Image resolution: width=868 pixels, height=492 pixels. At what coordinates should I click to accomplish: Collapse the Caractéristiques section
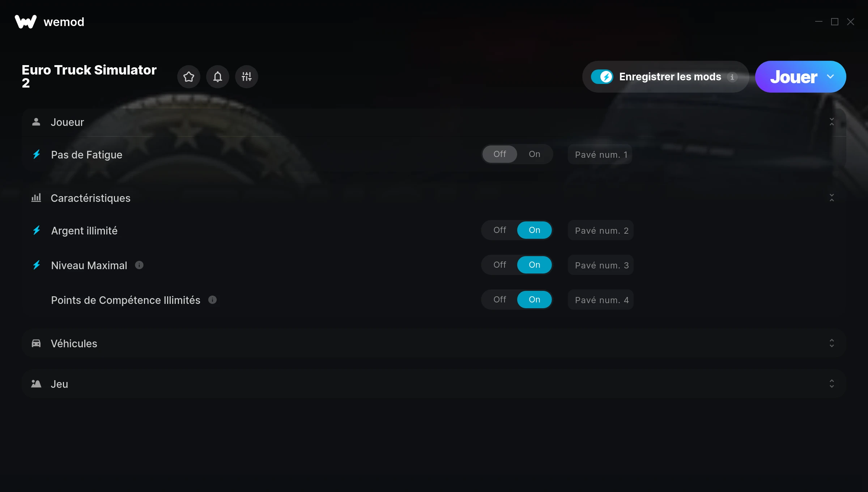pyautogui.click(x=831, y=198)
